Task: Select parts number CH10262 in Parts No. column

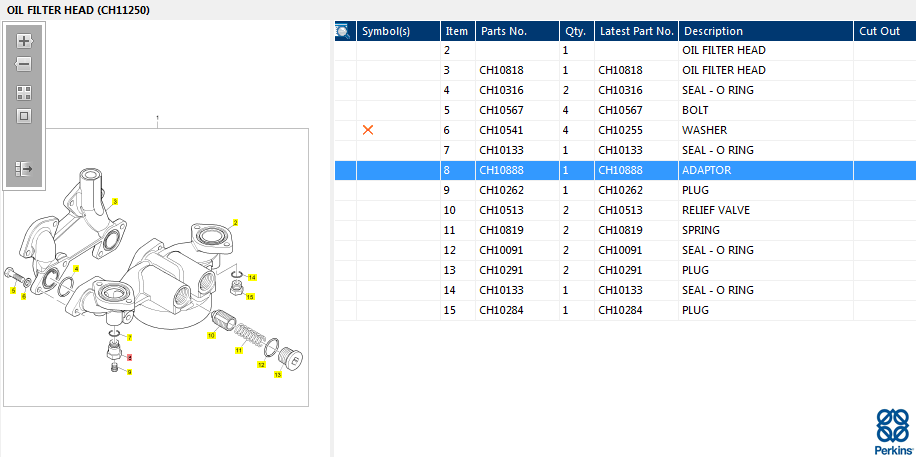Action: pos(501,190)
